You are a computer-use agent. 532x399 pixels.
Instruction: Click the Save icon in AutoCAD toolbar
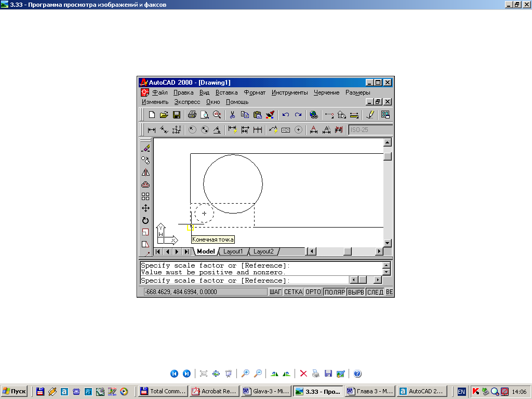coord(177,115)
